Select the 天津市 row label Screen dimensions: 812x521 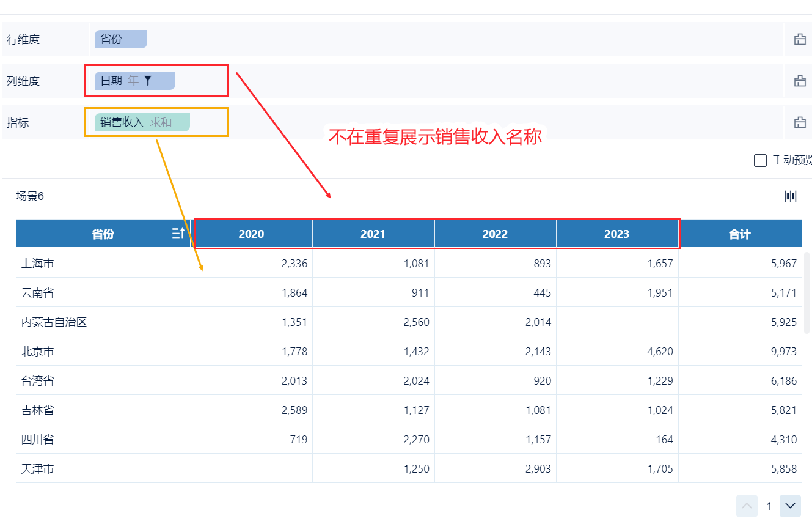point(38,469)
